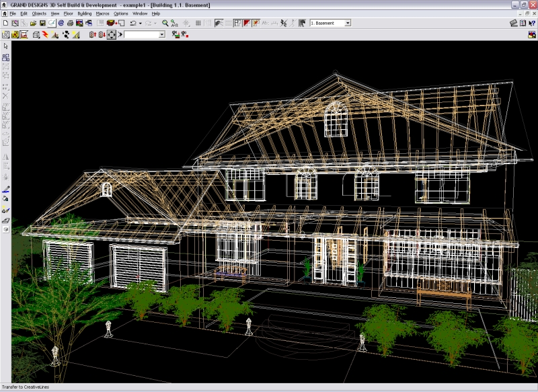Select the zoom magnifier tool
Viewport: 538px width, 392px height.
[165, 23]
